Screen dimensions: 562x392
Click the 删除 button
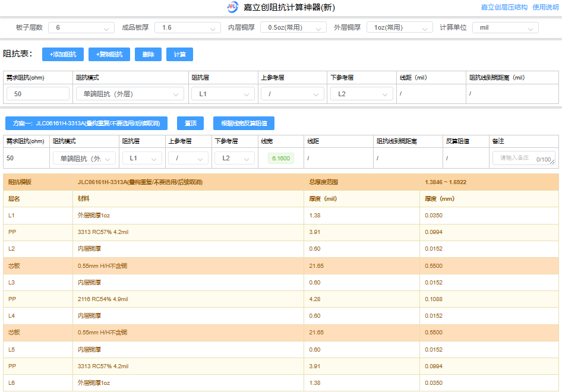[148, 55]
